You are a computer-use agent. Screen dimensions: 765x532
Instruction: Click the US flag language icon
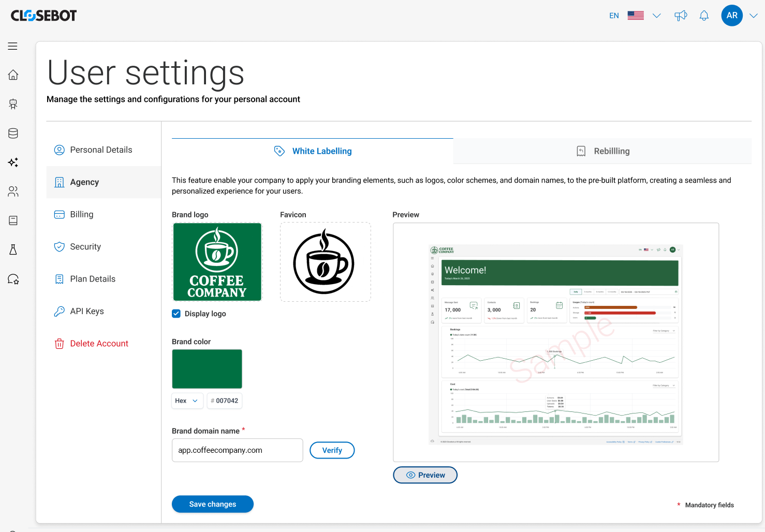636,16
